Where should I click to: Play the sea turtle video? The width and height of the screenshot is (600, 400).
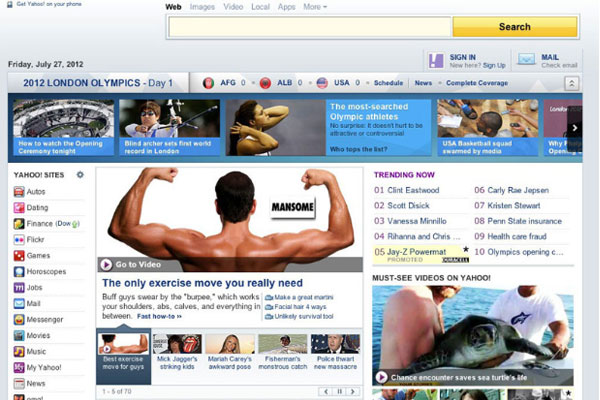tap(381, 377)
